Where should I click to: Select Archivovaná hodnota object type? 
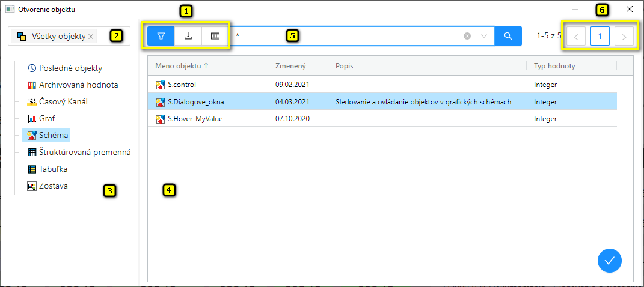(x=78, y=85)
